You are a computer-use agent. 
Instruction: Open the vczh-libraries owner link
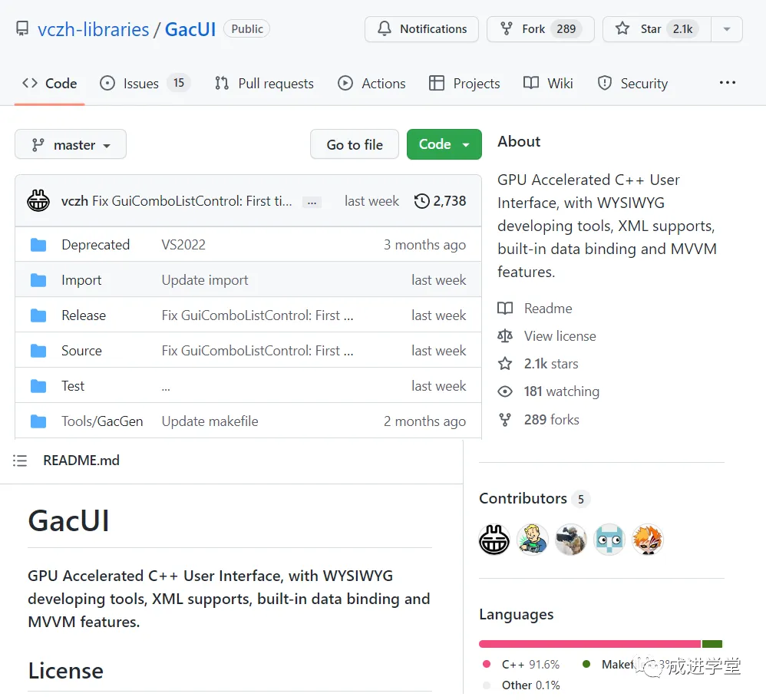tap(94, 30)
